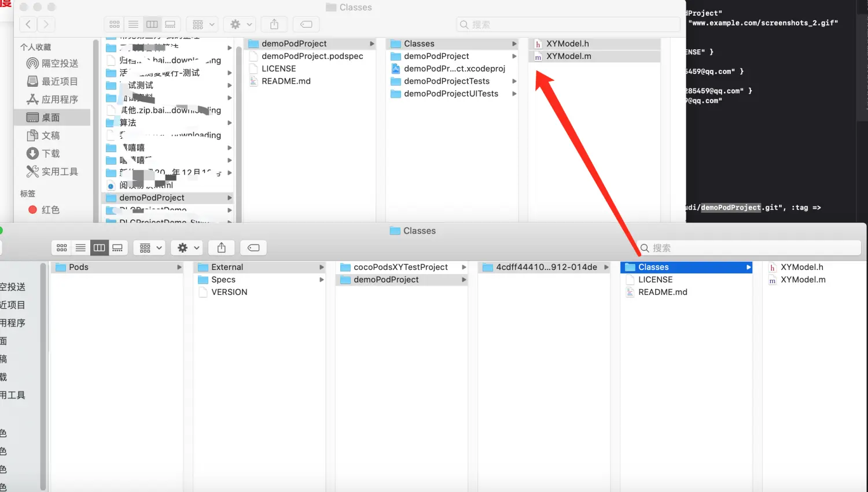Switch top window to icon view
The image size is (868, 492).
tap(115, 24)
